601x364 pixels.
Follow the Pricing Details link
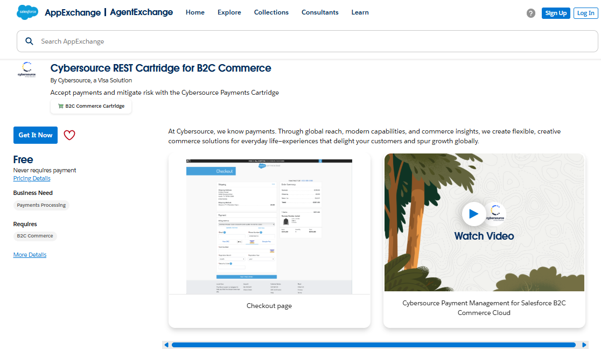[x=32, y=178]
